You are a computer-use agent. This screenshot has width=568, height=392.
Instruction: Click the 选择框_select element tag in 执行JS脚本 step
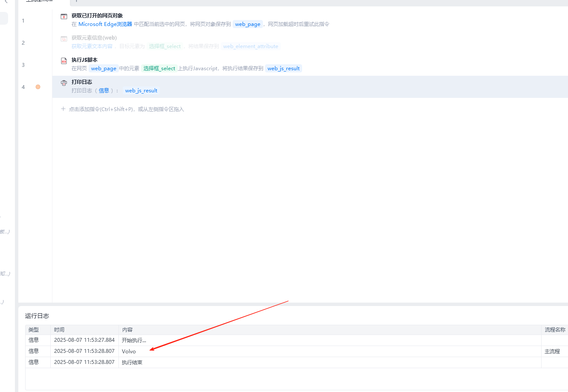pos(159,69)
